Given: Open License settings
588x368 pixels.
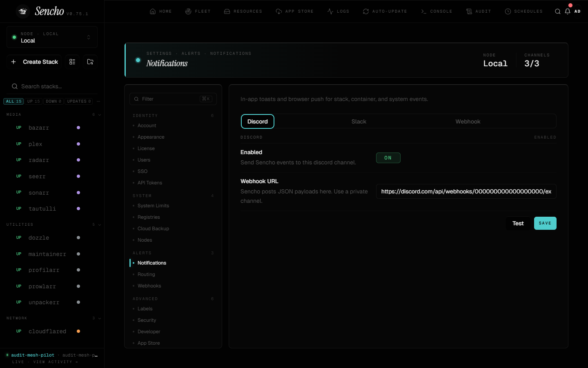Looking at the screenshot, I should (x=146, y=148).
